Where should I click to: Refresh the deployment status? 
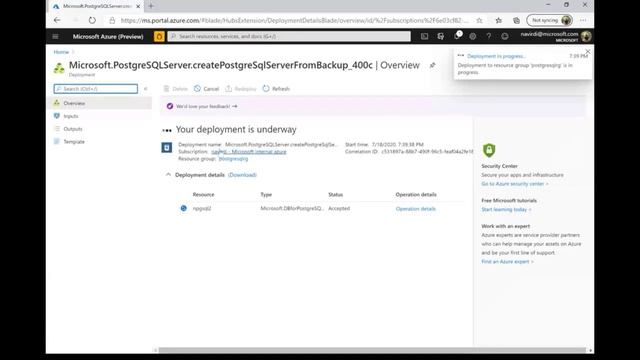point(276,89)
